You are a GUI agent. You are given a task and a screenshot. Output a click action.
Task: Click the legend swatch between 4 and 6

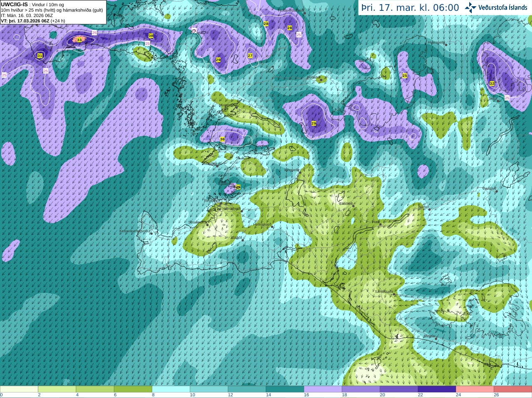coord(95,389)
